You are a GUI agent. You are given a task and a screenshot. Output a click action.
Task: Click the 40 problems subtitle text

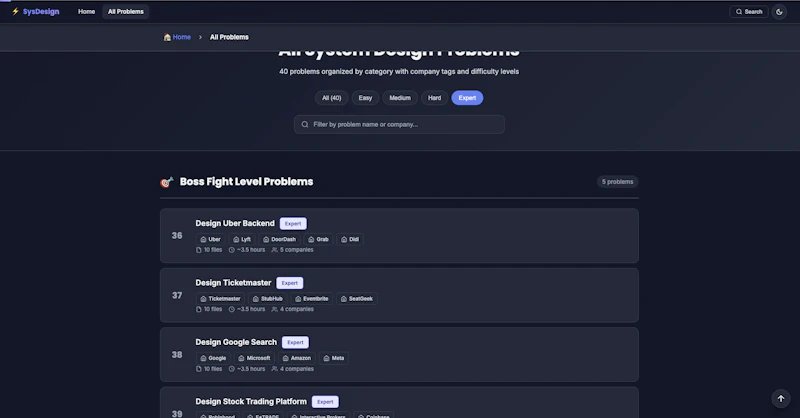(x=399, y=71)
